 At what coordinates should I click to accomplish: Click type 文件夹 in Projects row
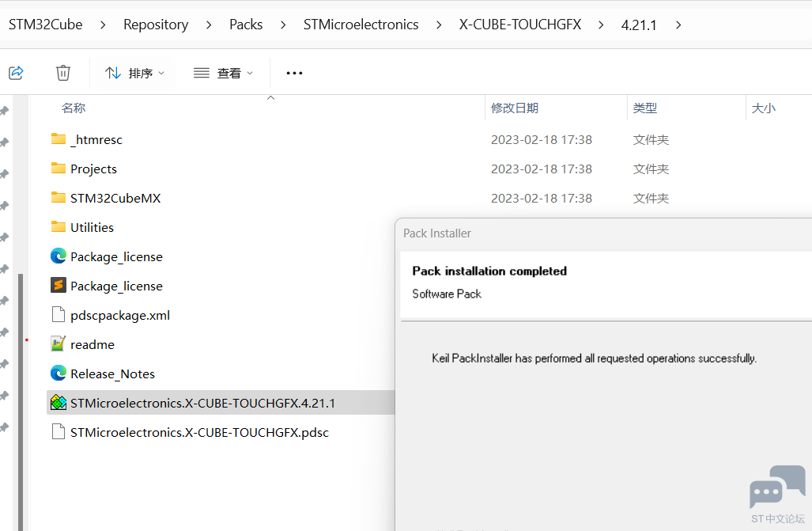[651, 169]
